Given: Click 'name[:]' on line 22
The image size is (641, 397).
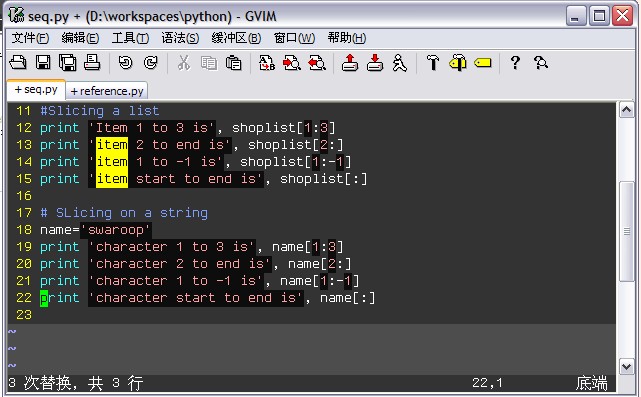Looking at the screenshot, I should click(x=347, y=298).
